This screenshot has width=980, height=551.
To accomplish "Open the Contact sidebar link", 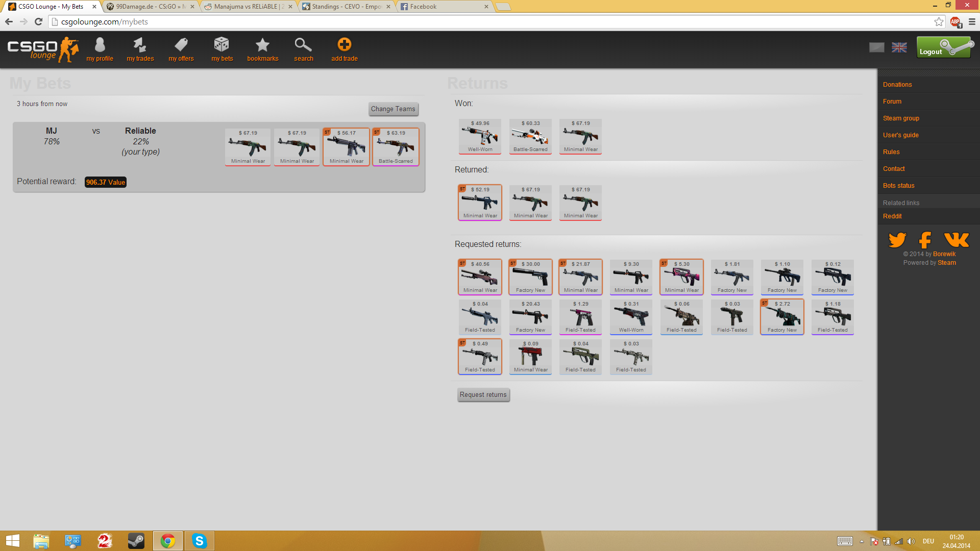I will pyautogui.click(x=894, y=169).
